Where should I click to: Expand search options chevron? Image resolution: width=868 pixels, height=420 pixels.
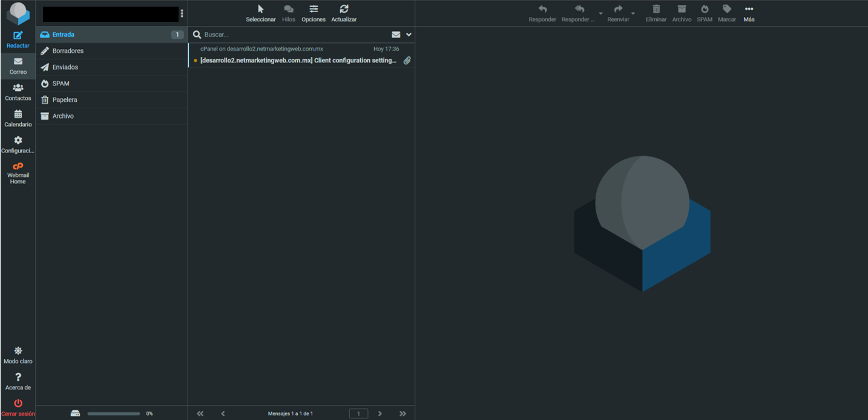pos(409,35)
